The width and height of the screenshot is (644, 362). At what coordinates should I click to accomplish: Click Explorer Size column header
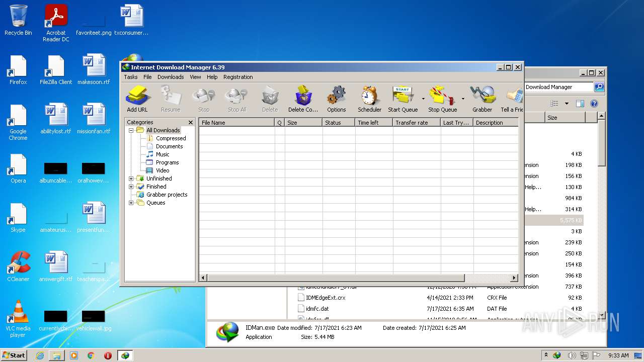pos(565,118)
